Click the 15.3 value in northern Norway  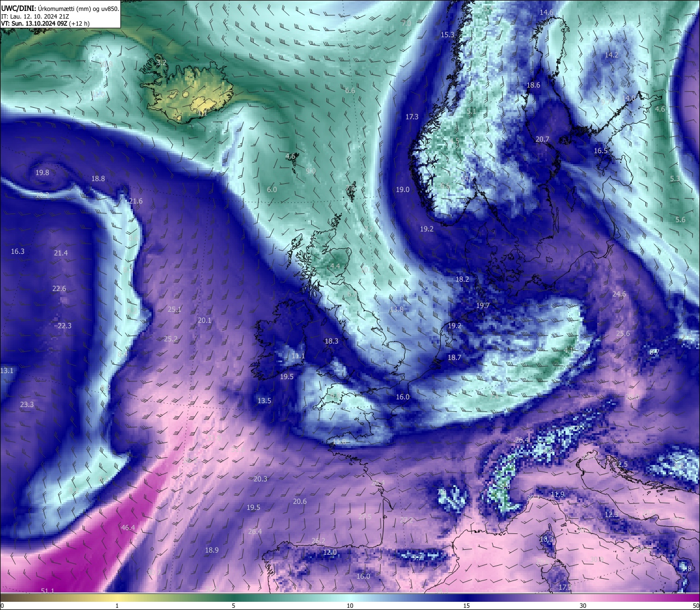pyautogui.click(x=447, y=35)
